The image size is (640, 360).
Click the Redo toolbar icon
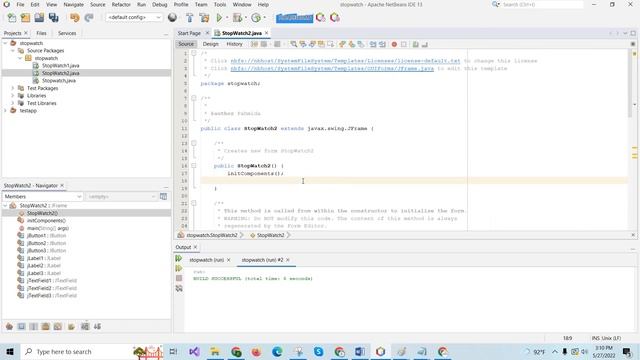point(89,18)
